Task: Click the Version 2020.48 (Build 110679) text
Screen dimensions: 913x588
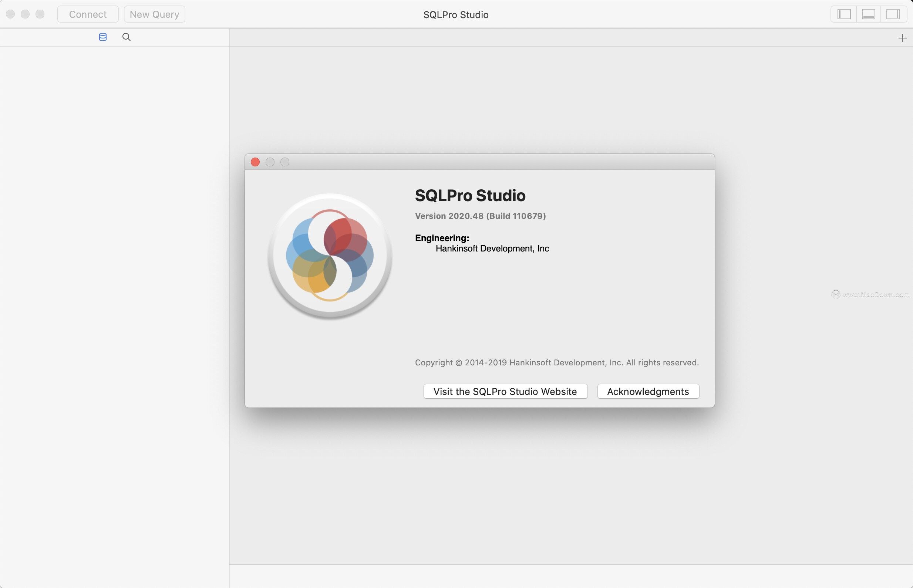Action: coord(481,216)
